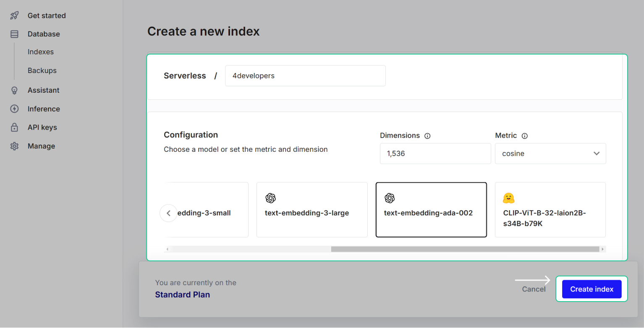Viewport: 644px width, 328px height.
Task: Click the index name field containing 4developers
Action: [x=305, y=76]
